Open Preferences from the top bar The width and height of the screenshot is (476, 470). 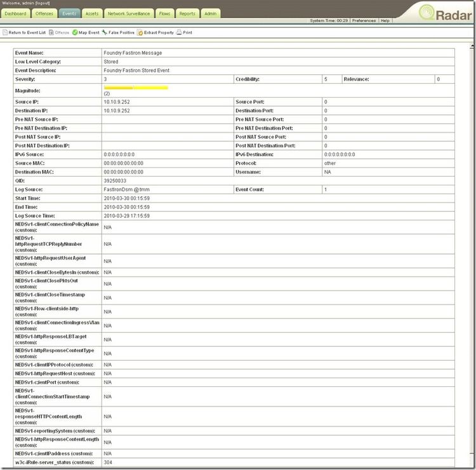[364, 20]
